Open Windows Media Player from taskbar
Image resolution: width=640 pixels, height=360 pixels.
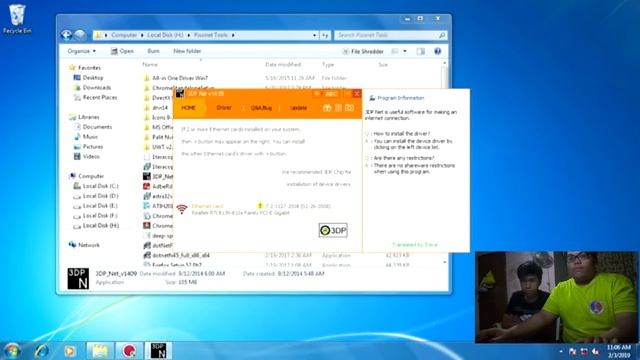coord(70,351)
